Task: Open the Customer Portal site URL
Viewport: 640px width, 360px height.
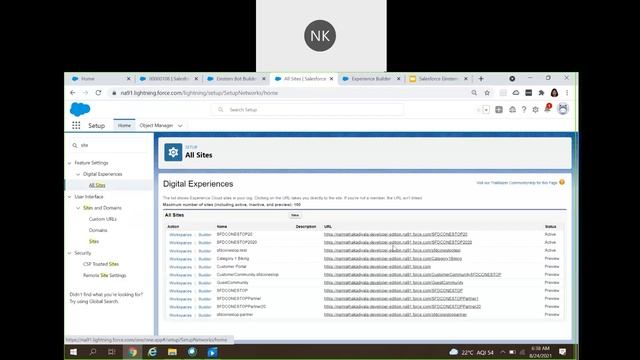Action: pos(377,267)
